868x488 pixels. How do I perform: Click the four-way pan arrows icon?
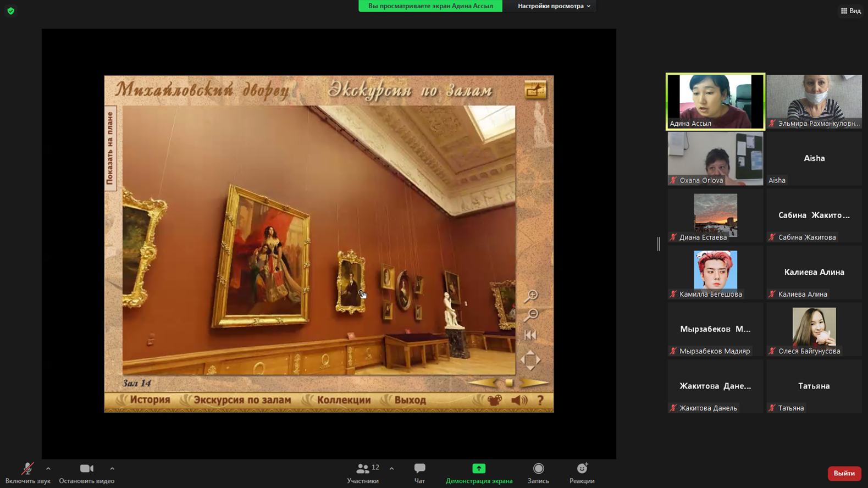(x=530, y=361)
